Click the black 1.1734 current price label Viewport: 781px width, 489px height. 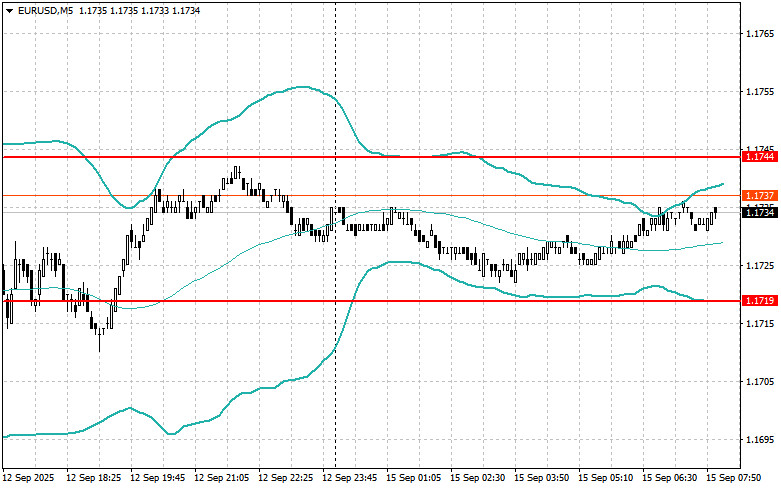[x=760, y=213]
